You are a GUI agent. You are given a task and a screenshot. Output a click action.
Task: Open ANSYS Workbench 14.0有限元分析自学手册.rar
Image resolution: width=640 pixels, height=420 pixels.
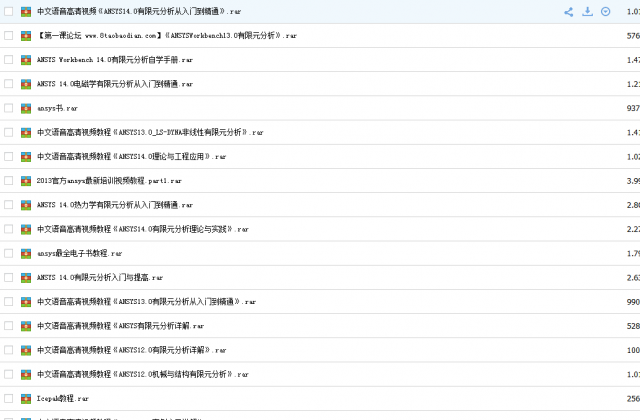click(115, 60)
